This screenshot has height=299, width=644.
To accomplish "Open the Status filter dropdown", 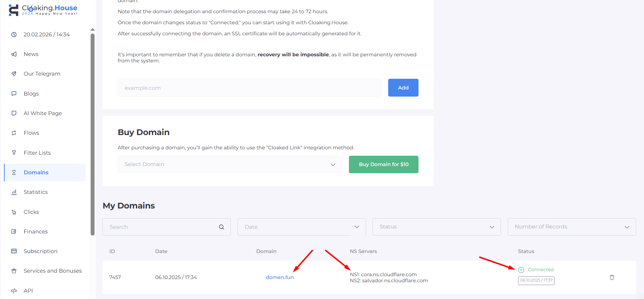I will (x=436, y=227).
